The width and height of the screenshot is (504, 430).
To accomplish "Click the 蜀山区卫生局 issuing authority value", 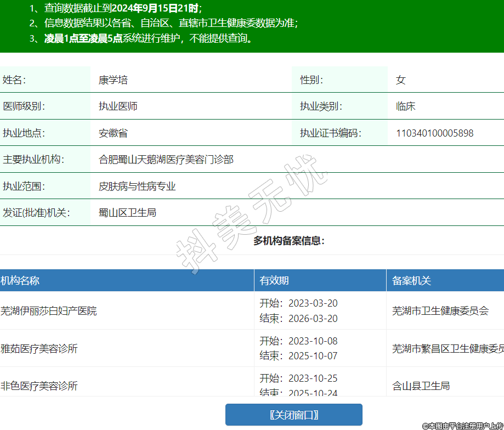I will pyautogui.click(x=127, y=213).
